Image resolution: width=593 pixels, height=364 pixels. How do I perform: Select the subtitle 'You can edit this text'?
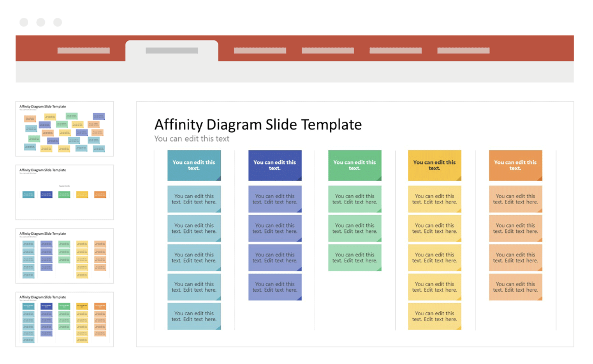click(x=192, y=139)
